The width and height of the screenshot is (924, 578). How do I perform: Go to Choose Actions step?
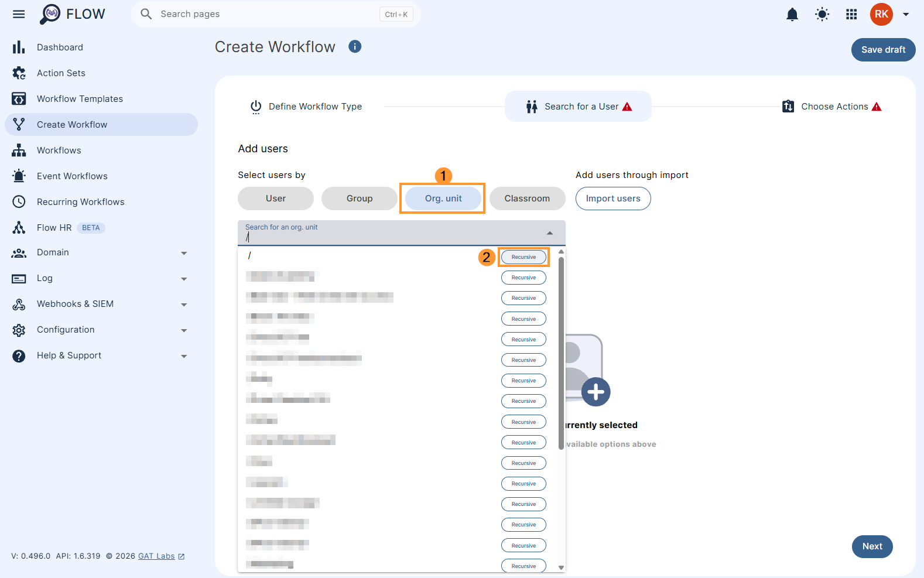832,107
